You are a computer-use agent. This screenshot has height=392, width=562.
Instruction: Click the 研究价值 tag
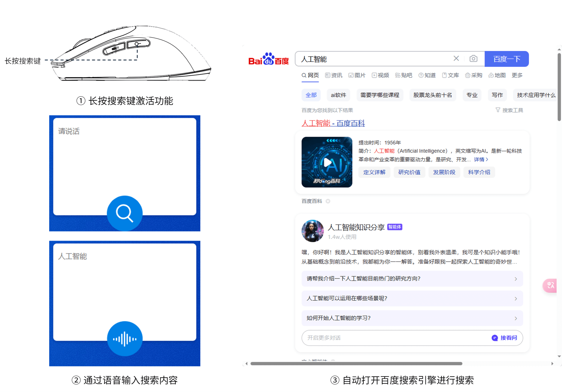click(x=409, y=172)
